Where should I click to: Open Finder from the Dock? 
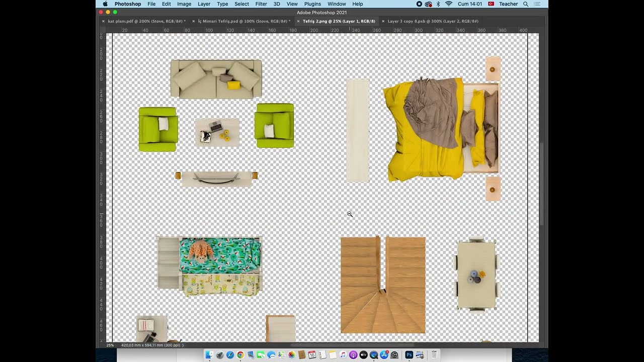tap(209, 355)
